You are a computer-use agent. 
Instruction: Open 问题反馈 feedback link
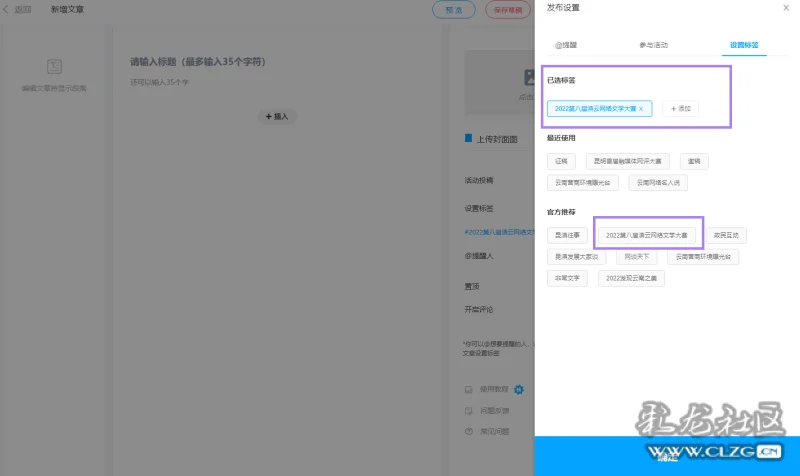pos(494,411)
